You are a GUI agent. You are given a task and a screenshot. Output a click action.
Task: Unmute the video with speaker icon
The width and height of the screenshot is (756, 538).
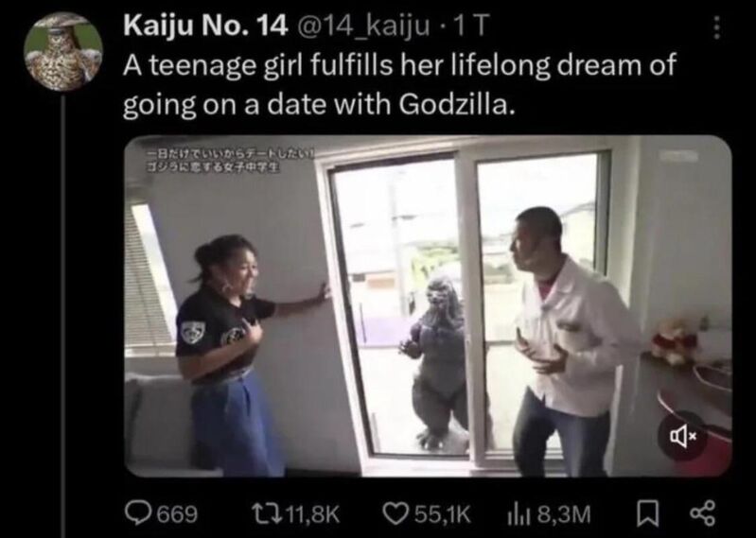point(683,437)
